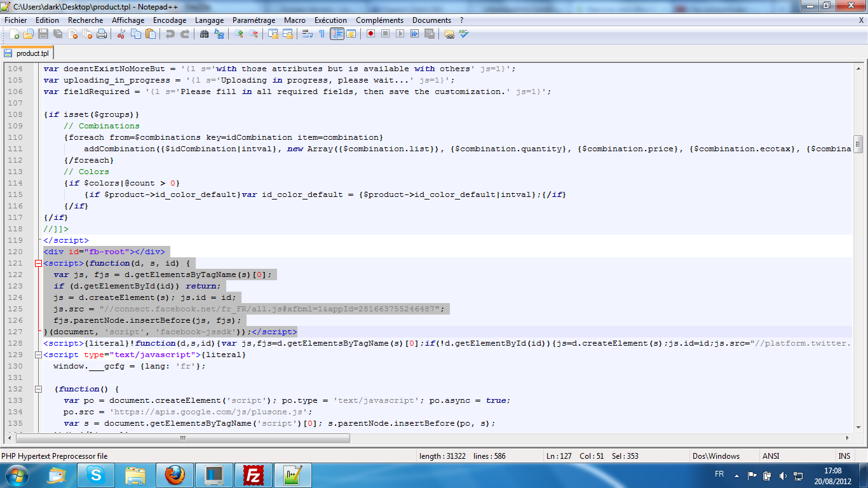Open the Recherche menu
The image size is (868, 488).
[86, 20]
